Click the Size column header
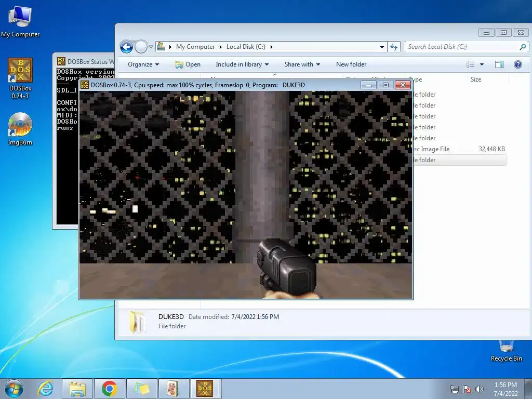 pyautogui.click(x=476, y=79)
